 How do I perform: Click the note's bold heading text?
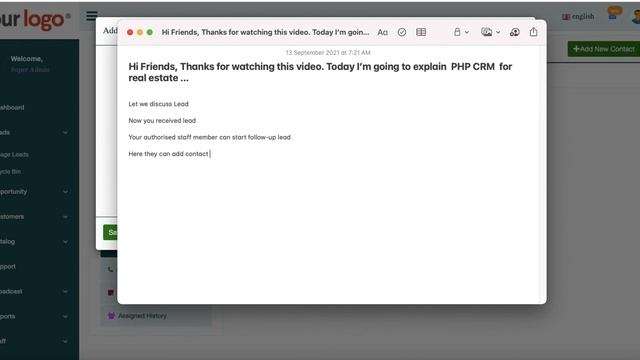click(320, 72)
